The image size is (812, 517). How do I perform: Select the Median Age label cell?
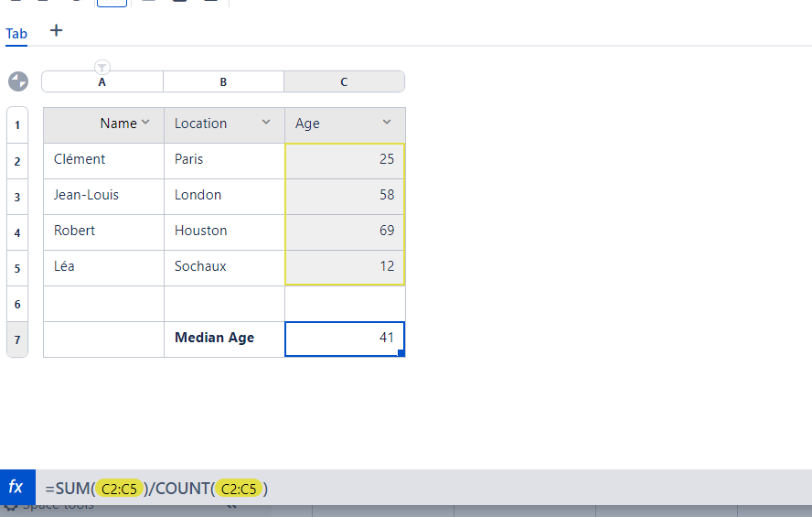coord(224,339)
